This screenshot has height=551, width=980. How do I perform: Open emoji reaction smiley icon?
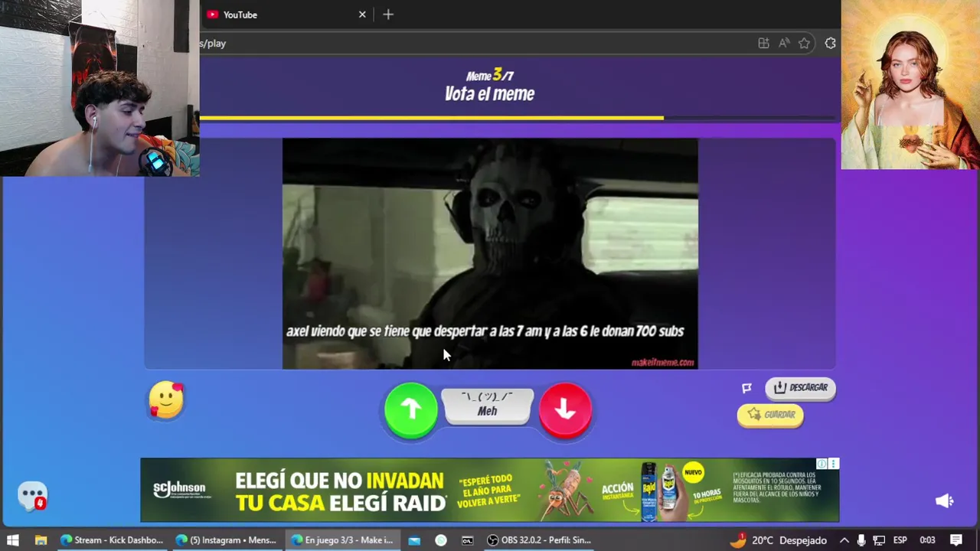[x=166, y=399]
